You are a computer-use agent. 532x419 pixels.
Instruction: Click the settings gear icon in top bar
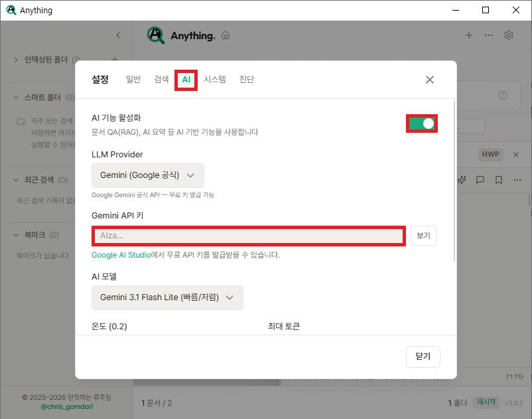click(508, 35)
